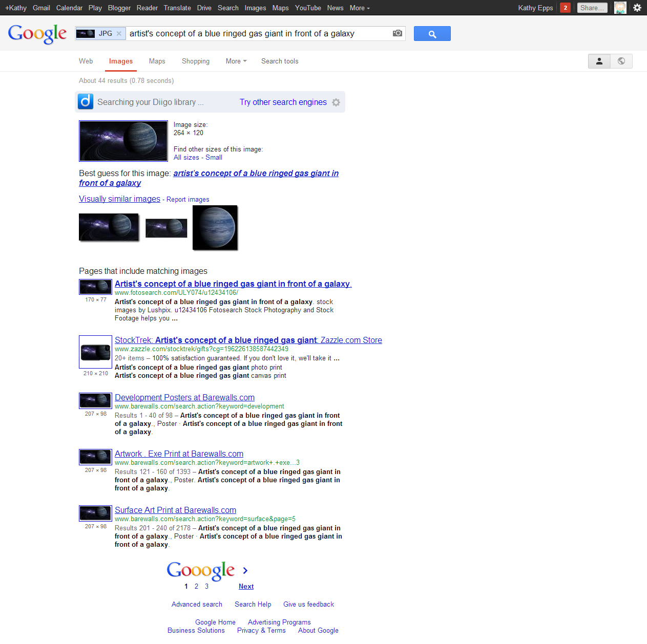Switch to the Web tab
This screenshot has width=647, height=644.
86,61
